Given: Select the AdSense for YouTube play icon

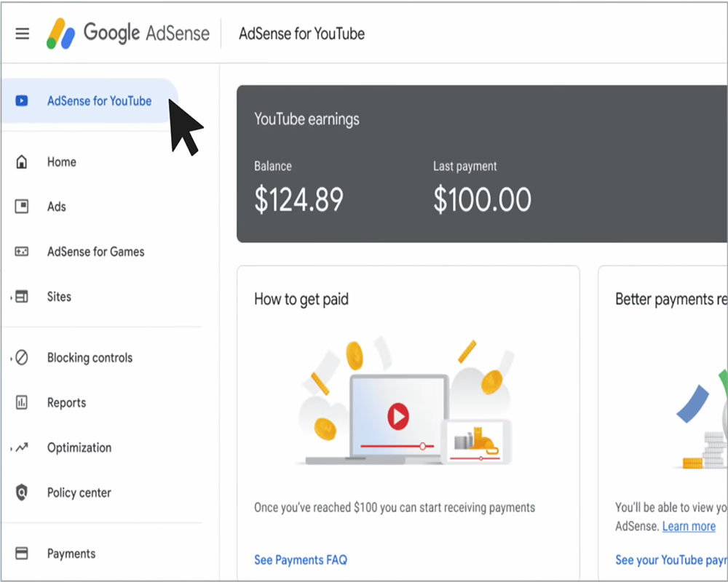Looking at the screenshot, I should click(x=23, y=101).
